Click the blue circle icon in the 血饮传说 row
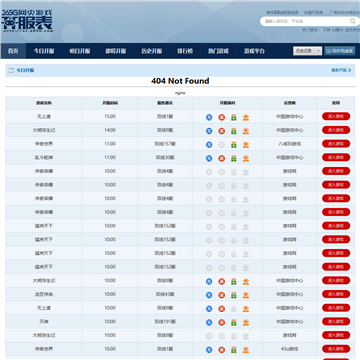This screenshot has width=360, height=360. [209, 295]
